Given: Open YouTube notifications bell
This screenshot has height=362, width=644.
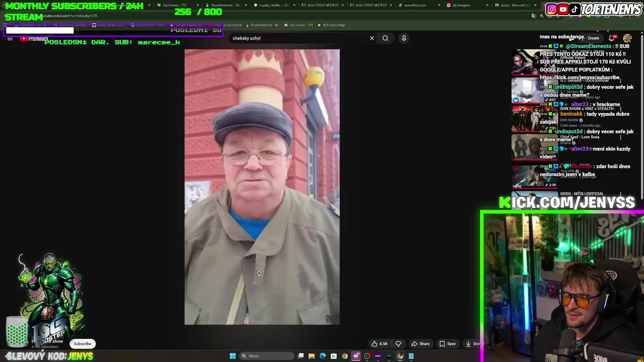Looking at the screenshot, I should tap(612, 38).
